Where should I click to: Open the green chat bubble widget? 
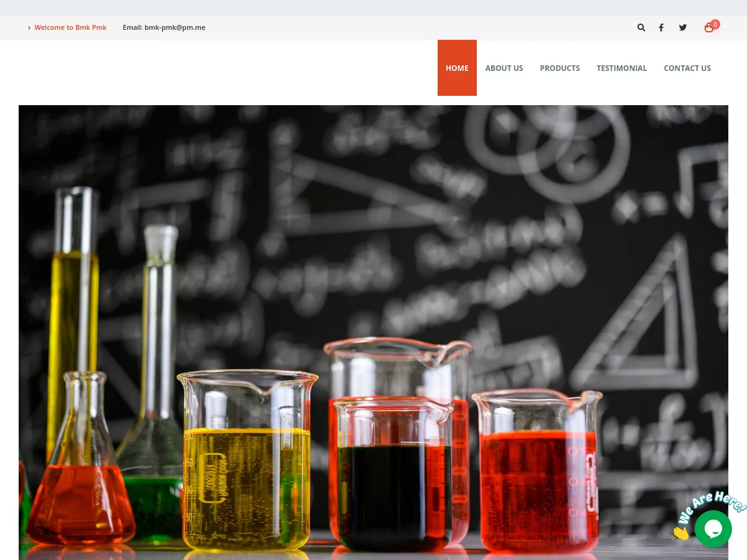[713, 529]
